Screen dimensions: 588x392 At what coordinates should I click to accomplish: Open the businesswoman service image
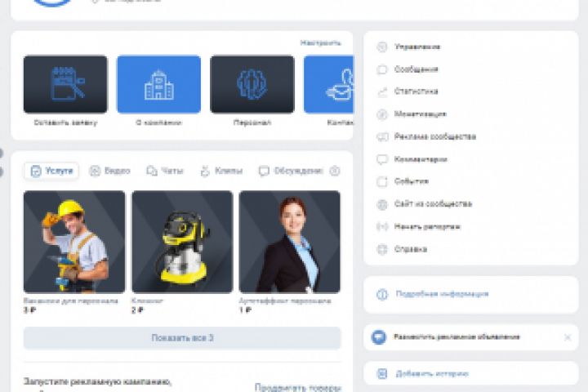click(x=289, y=242)
